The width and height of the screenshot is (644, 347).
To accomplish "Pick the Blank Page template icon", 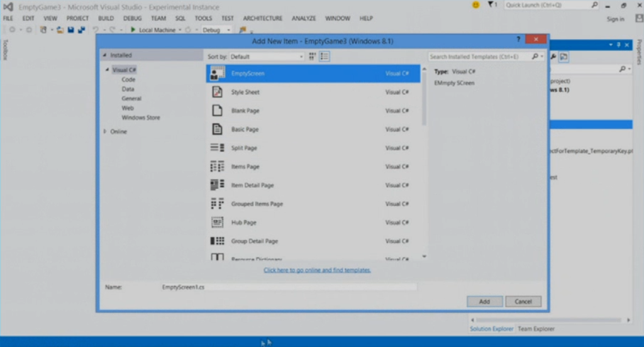I will point(217,111).
